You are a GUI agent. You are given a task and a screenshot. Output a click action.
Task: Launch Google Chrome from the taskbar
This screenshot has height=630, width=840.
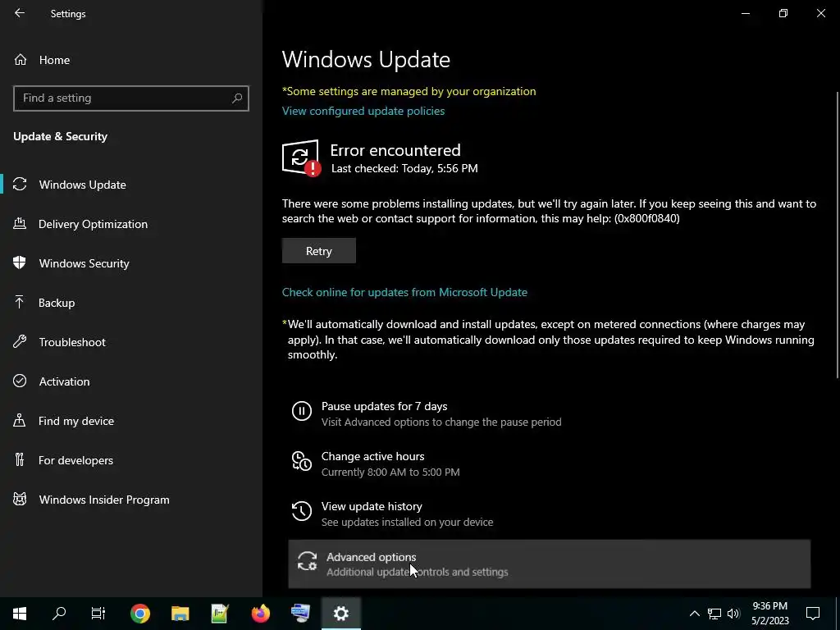click(139, 614)
